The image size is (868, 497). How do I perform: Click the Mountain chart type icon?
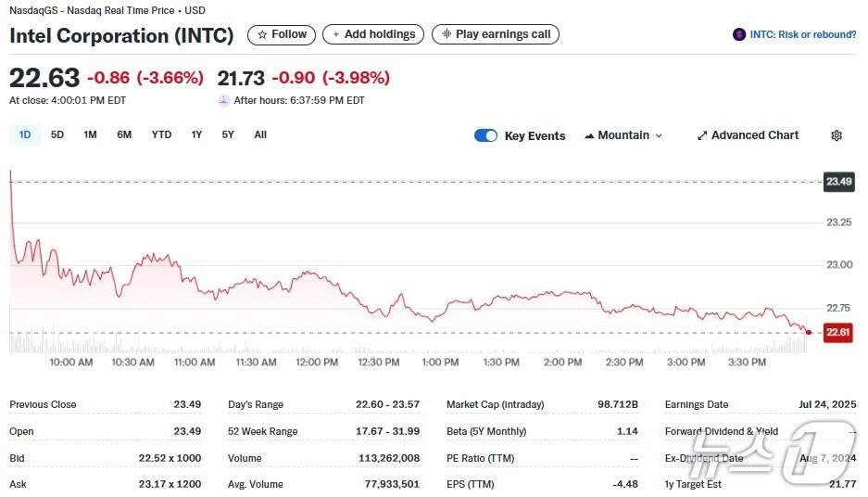point(589,135)
